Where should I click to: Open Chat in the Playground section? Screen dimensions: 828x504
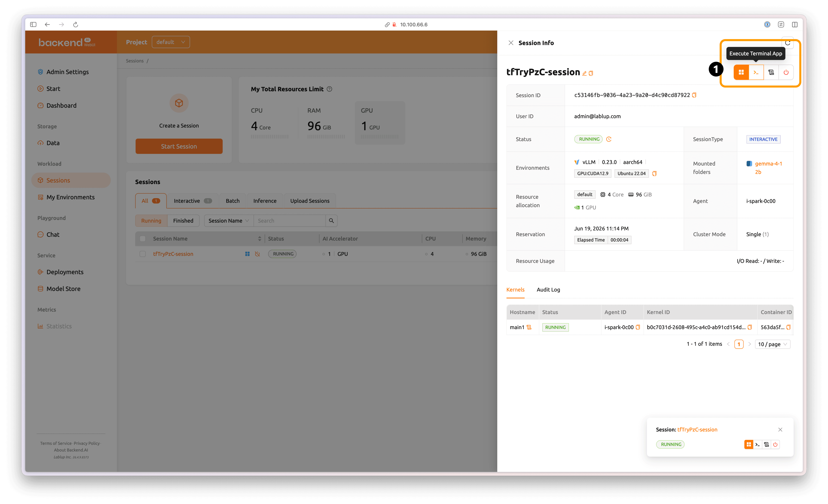point(53,235)
